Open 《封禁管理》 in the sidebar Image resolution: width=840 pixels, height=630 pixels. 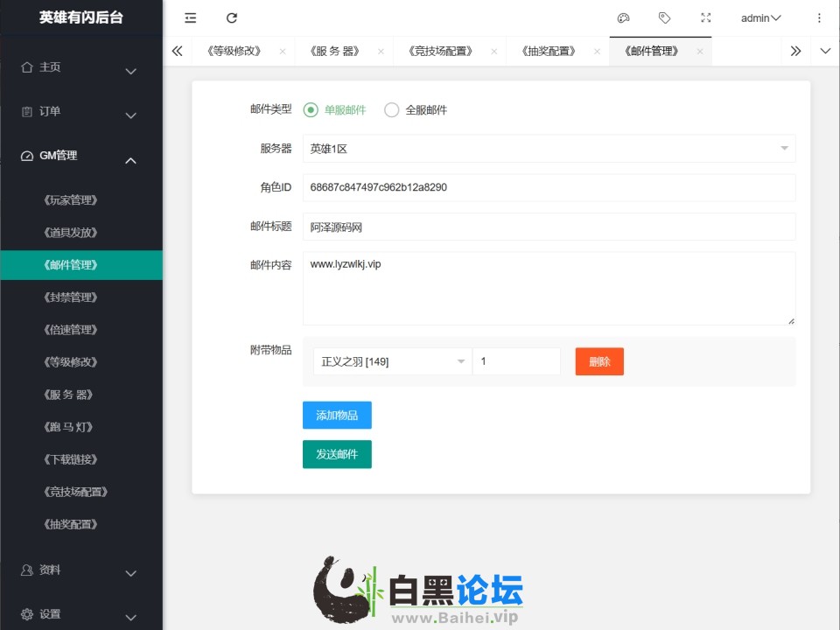pyautogui.click(x=81, y=297)
